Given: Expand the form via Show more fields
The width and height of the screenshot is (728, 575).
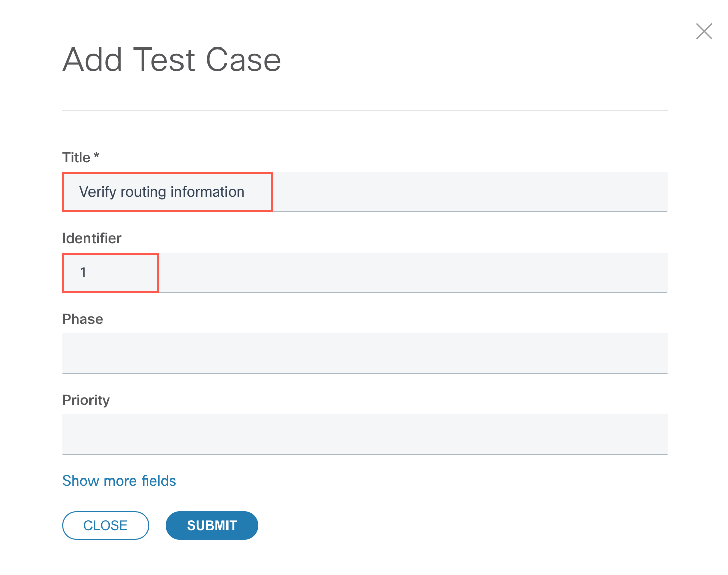Looking at the screenshot, I should point(119,481).
